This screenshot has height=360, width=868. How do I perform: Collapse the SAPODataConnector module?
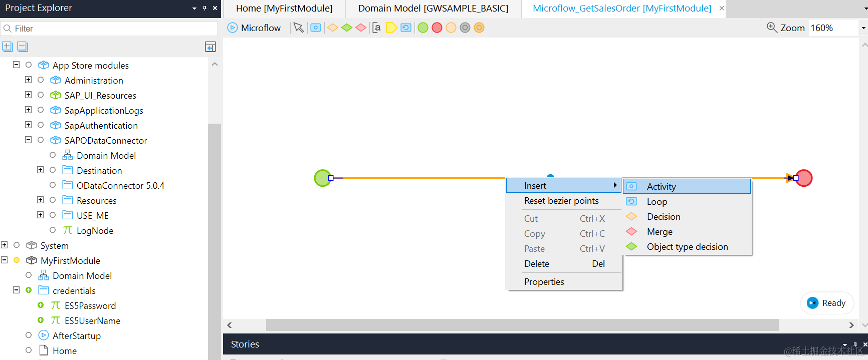tap(28, 140)
